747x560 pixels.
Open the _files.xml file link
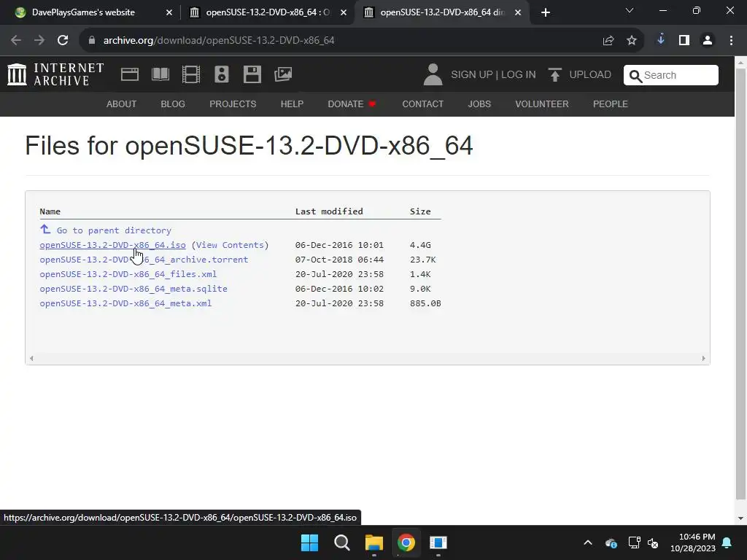[128, 274]
